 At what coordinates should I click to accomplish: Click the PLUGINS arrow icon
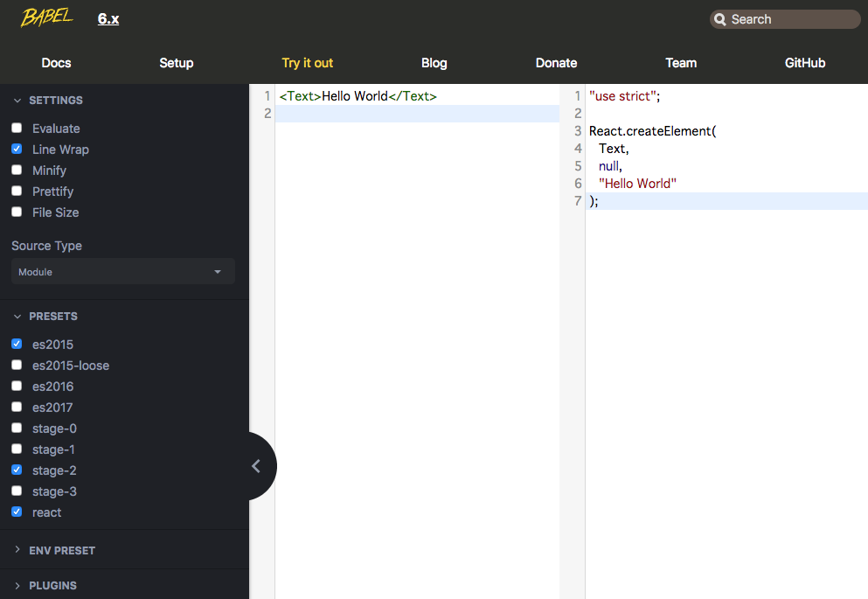(x=17, y=585)
